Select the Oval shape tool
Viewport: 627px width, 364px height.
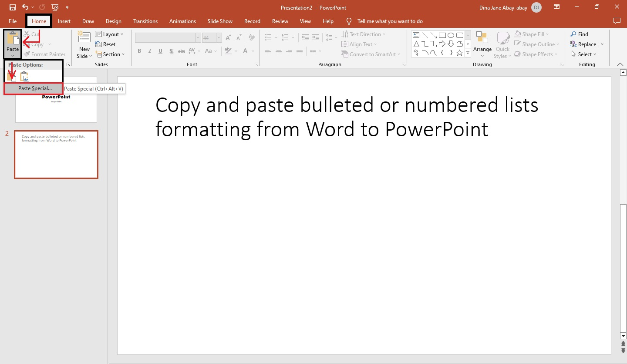[451, 34]
